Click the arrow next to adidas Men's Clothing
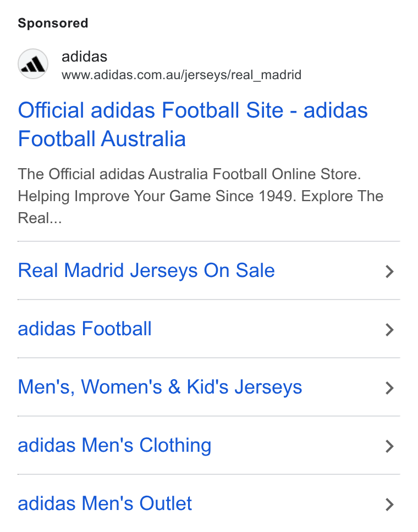Image resolution: width=418 pixels, height=532 pixels. [389, 446]
